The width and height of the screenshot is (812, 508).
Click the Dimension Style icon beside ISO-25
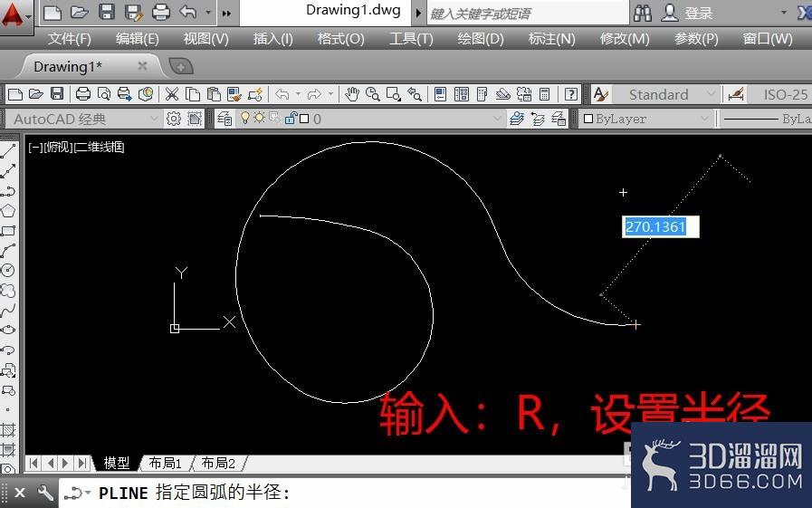736,94
